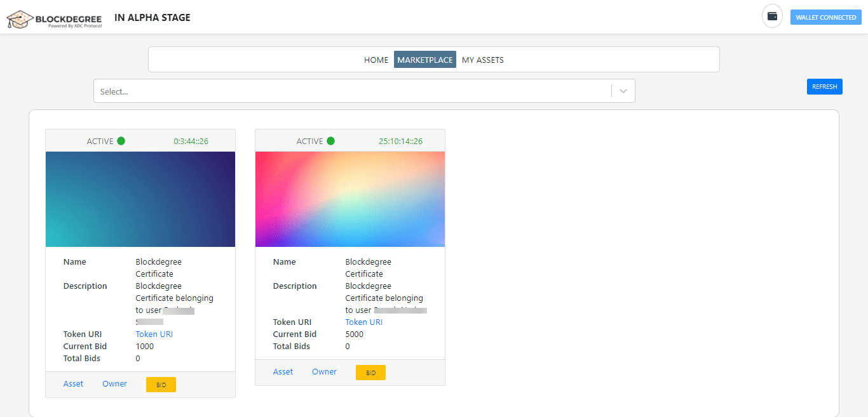
Task: Click the 0:3:44::26 countdown timer
Action: (191, 141)
